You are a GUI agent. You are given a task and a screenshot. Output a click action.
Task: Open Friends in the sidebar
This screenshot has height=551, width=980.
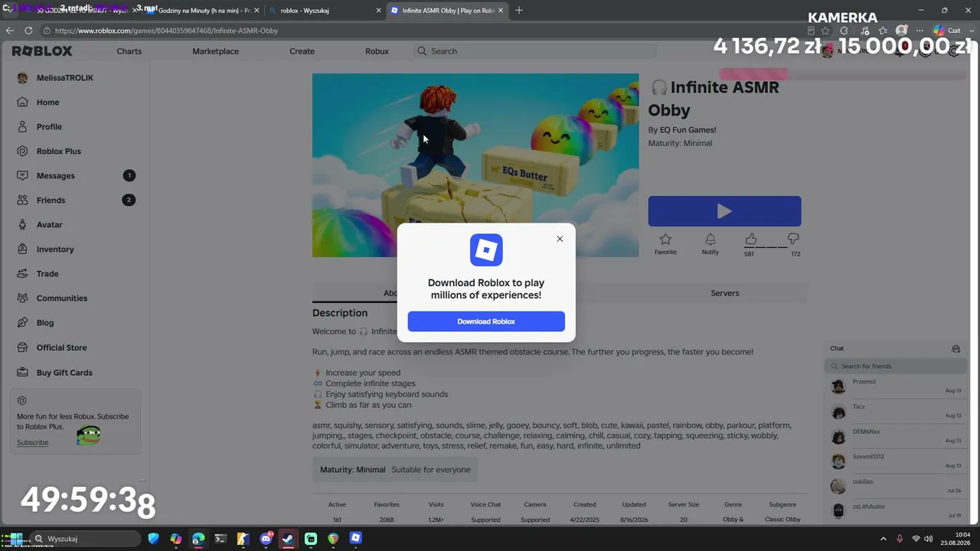pyautogui.click(x=75, y=201)
